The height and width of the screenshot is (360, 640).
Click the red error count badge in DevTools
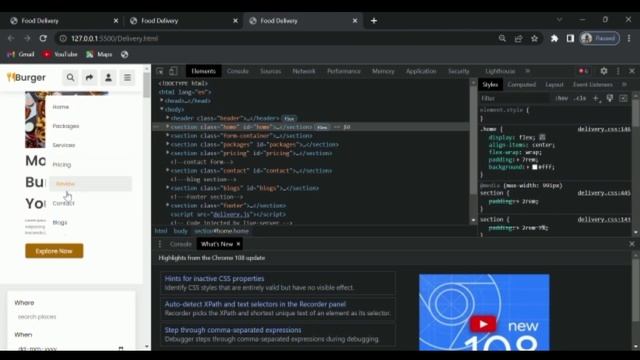coord(584,71)
